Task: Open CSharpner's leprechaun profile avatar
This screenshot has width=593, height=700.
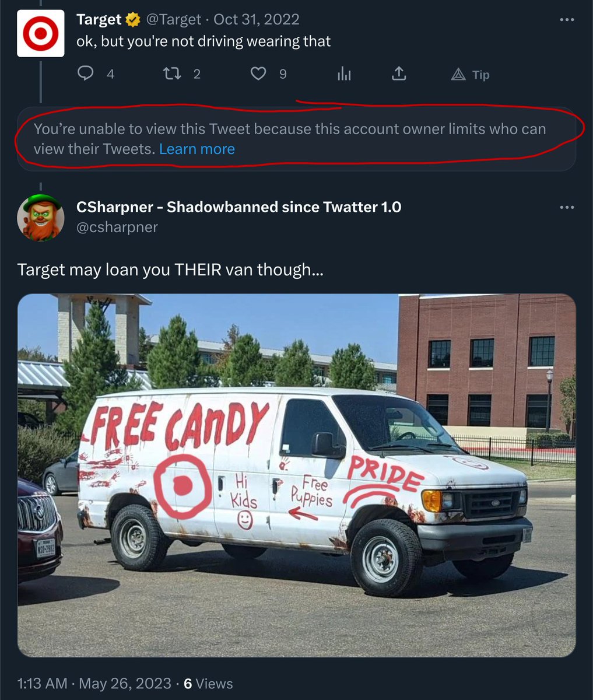Action: tap(41, 218)
